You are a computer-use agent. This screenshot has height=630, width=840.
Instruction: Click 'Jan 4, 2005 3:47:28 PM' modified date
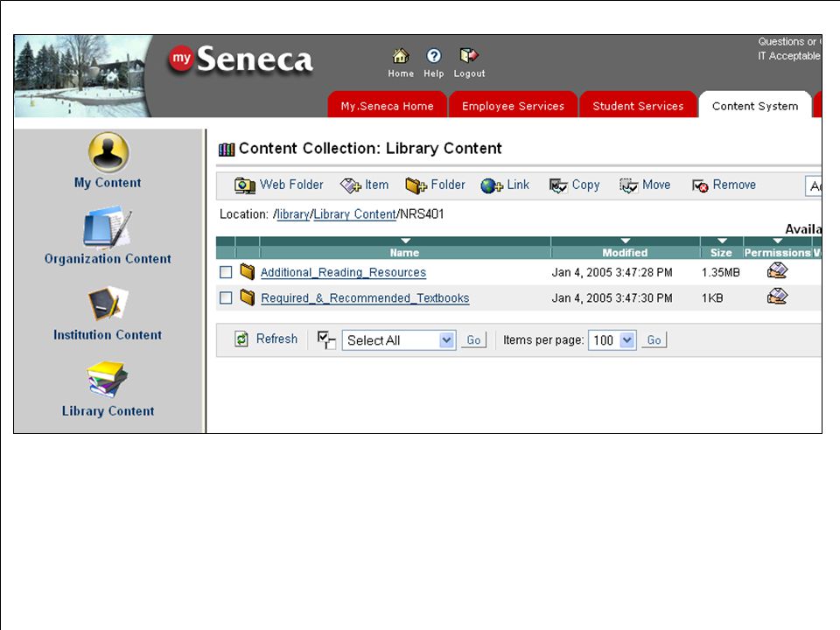[612, 272]
